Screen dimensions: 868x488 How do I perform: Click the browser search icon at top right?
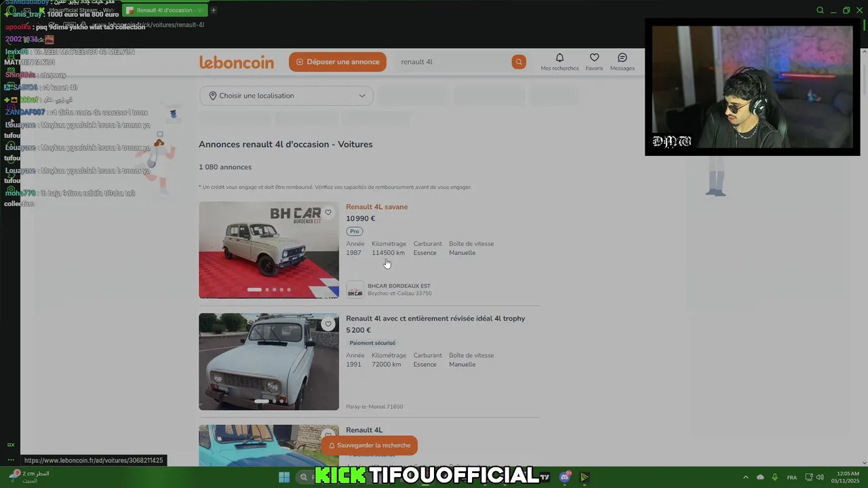pos(820,10)
